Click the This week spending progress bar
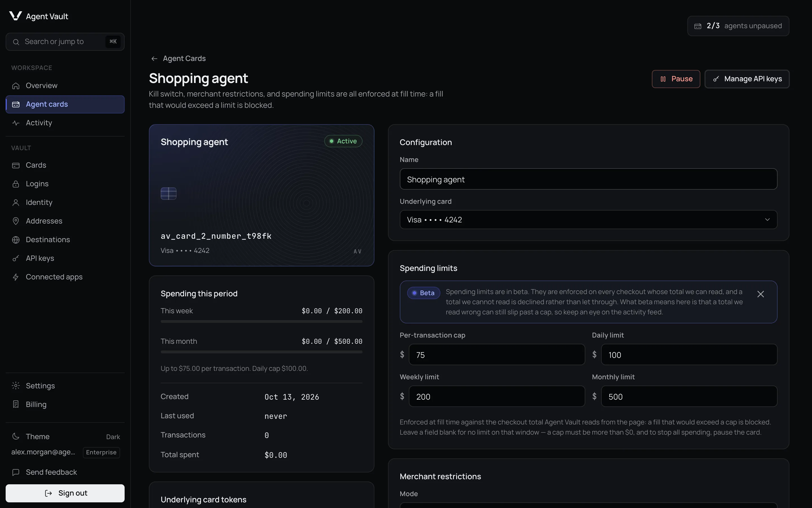This screenshot has width=812, height=508. 261,321
